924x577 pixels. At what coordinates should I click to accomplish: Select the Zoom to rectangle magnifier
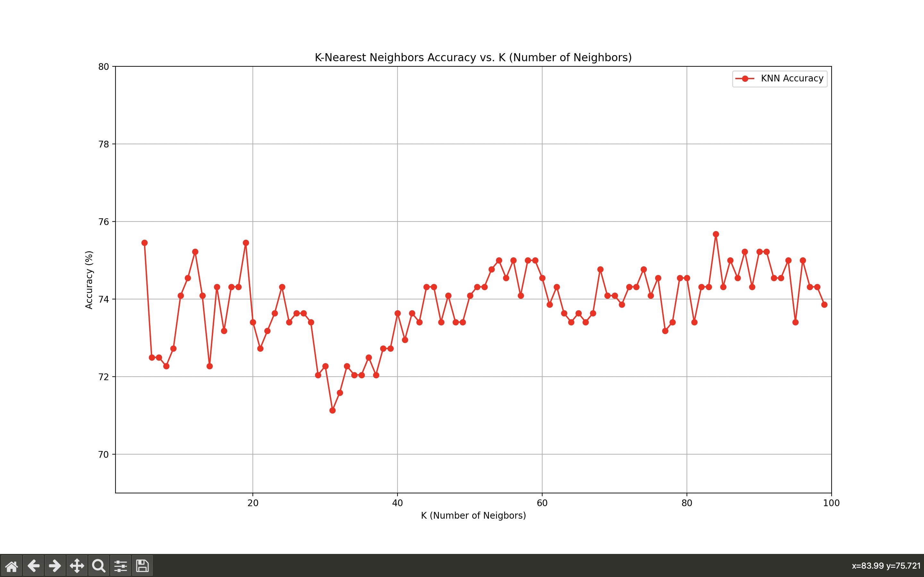(98, 565)
